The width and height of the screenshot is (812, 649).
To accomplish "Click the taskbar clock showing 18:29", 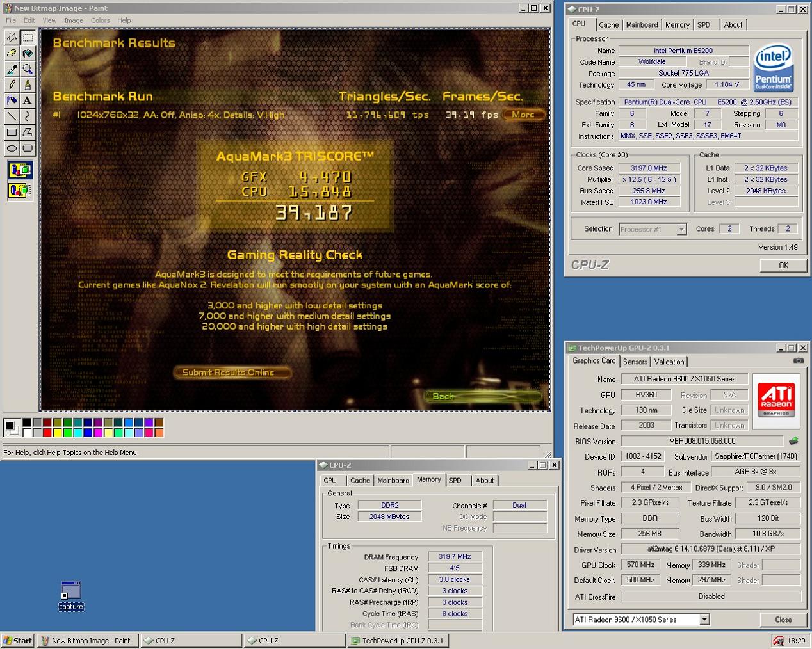I will click(796, 641).
